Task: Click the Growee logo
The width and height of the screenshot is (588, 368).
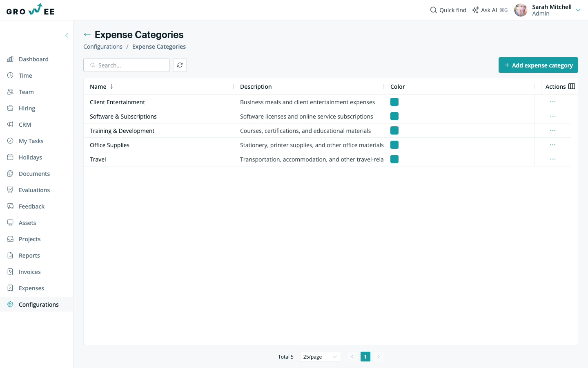Action: coord(31,10)
